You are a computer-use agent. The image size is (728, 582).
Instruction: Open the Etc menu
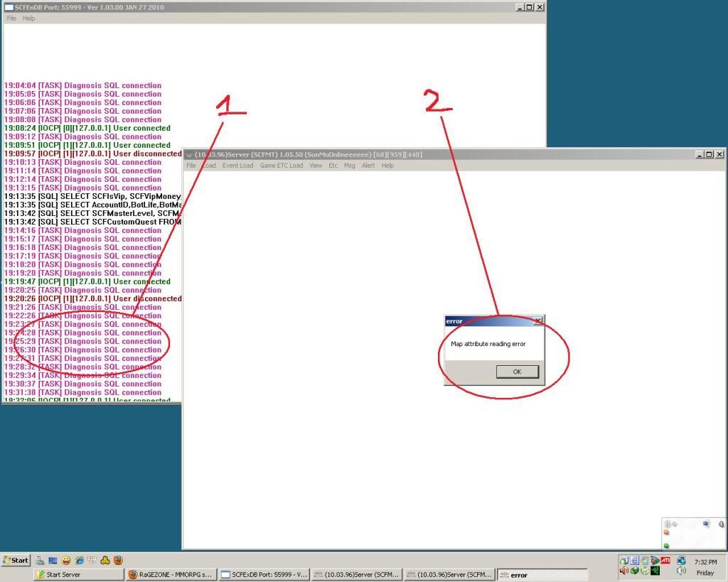pyautogui.click(x=333, y=166)
